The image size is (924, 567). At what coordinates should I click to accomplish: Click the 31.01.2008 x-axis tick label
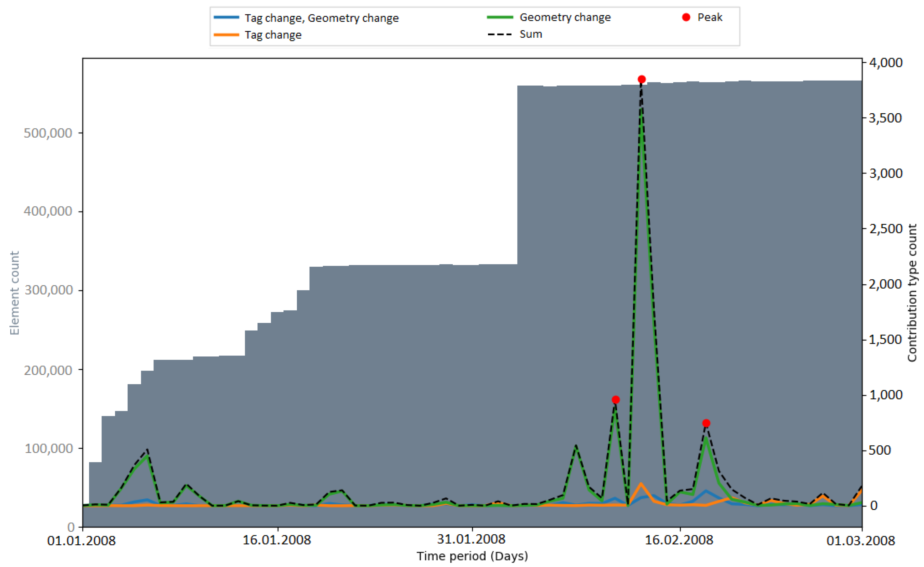(471, 540)
